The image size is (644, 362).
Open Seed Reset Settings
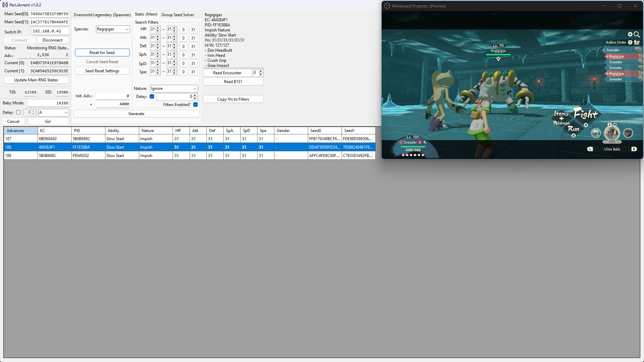click(x=102, y=71)
